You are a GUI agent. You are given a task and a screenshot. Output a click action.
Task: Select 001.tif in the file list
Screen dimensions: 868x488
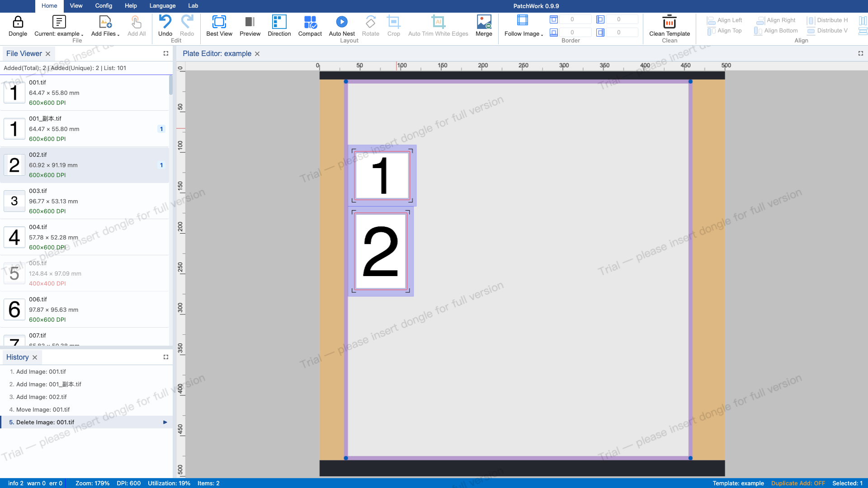85,93
